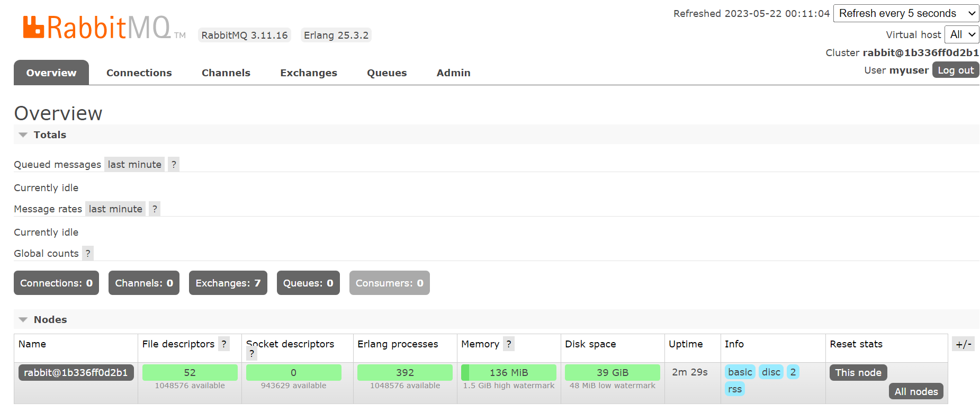Click the Refreshed timestamp text
This screenshot has width=980, height=412.
tap(751, 13)
